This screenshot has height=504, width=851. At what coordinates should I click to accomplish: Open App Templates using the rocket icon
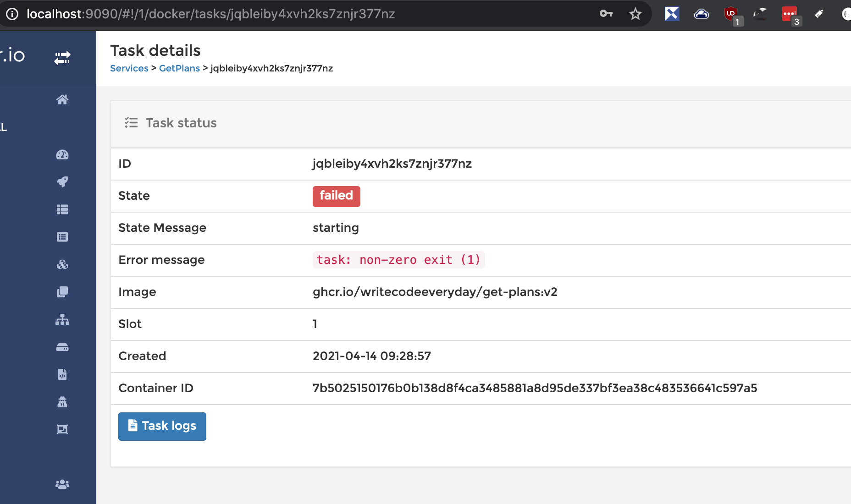62,182
